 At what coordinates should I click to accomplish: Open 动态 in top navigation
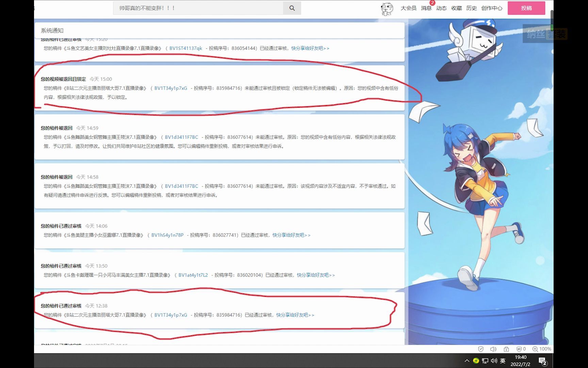coord(441,8)
